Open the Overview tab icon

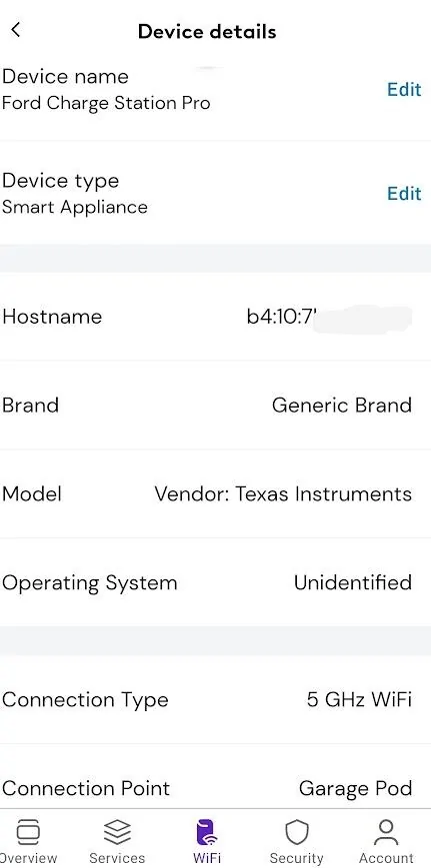[x=28, y=832]
